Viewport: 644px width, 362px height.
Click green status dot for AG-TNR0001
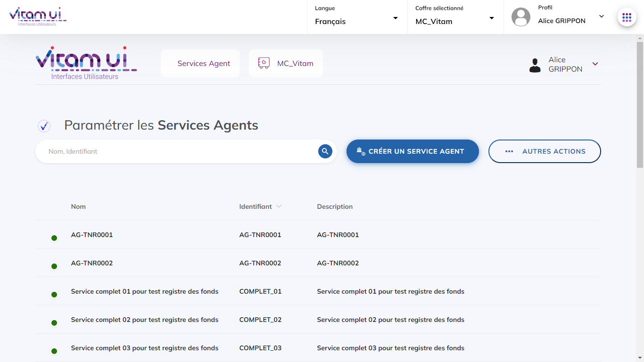point(54,238)
